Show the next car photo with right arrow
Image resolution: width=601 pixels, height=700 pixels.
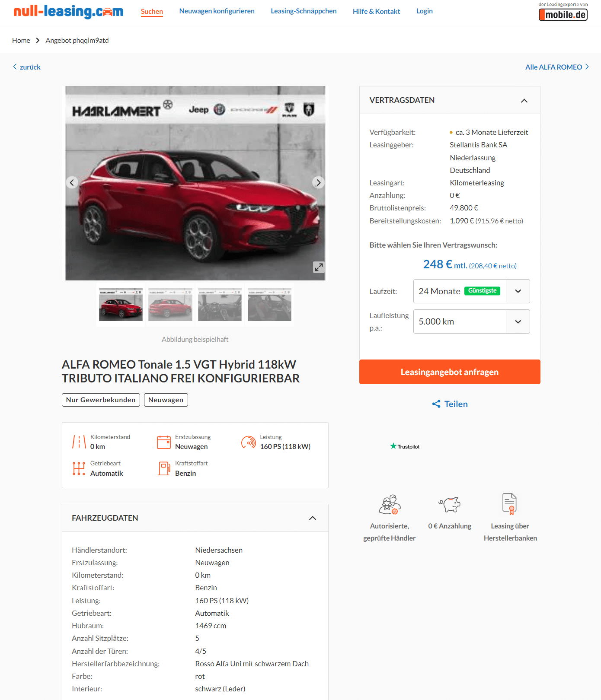pos(319,182)
